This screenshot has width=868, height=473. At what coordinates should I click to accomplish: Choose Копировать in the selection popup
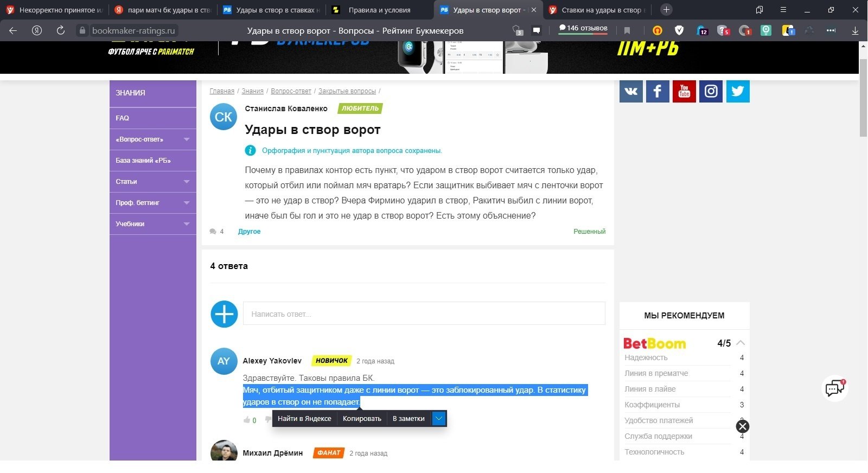point(362,418)
